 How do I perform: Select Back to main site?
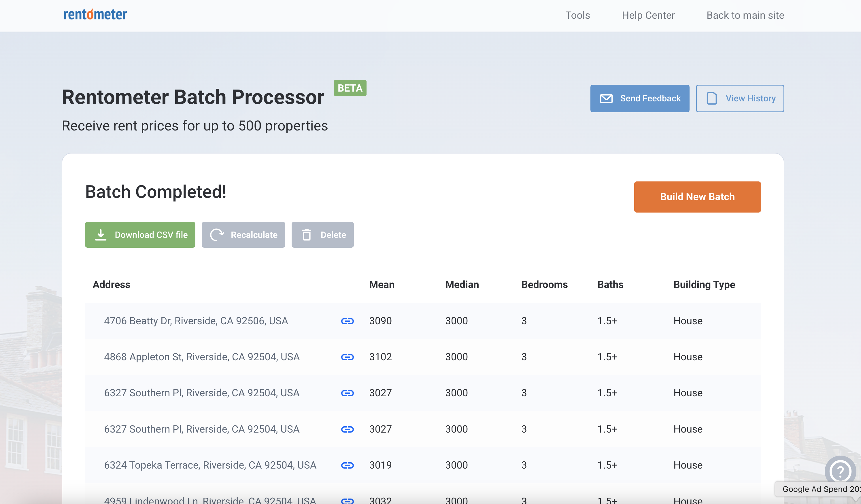pos(745,15)
